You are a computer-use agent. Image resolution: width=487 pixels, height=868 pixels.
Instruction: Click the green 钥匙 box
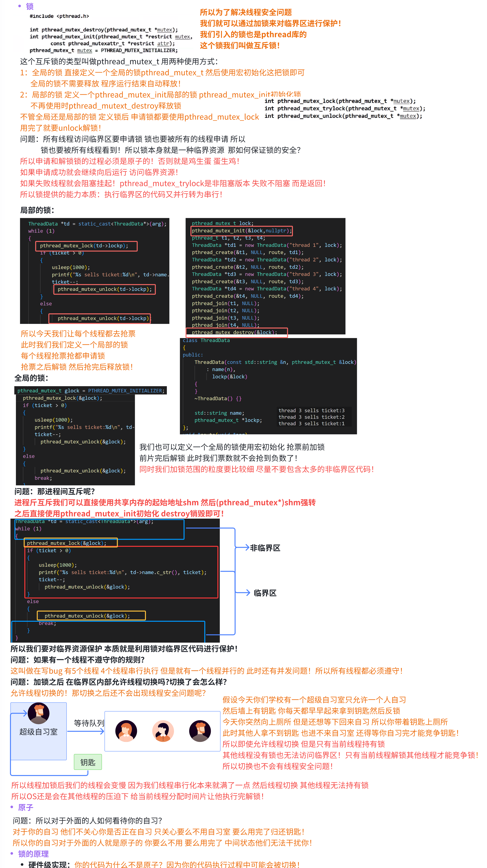[88, 762]
